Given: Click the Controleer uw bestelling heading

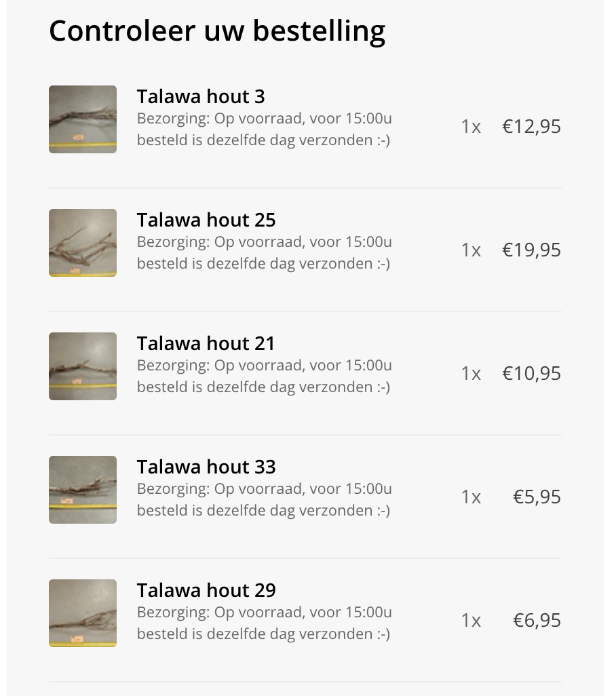Looking at the screenshot, I should [217, 31].
